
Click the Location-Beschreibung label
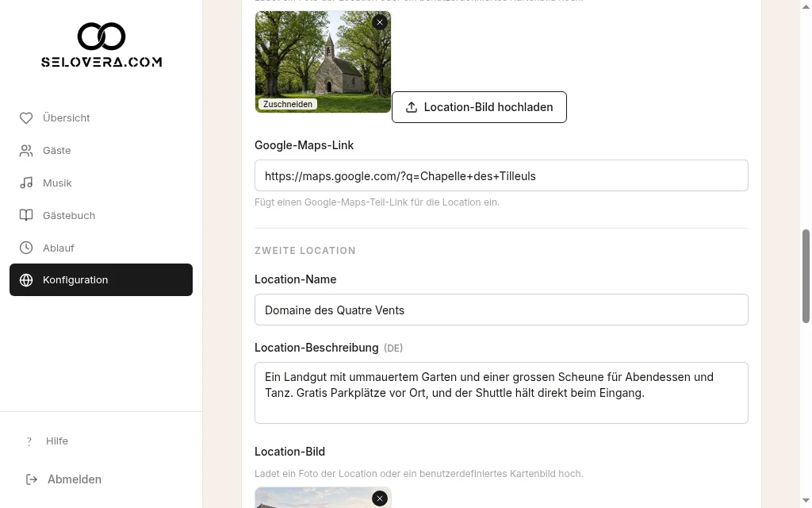coord(316,348)
